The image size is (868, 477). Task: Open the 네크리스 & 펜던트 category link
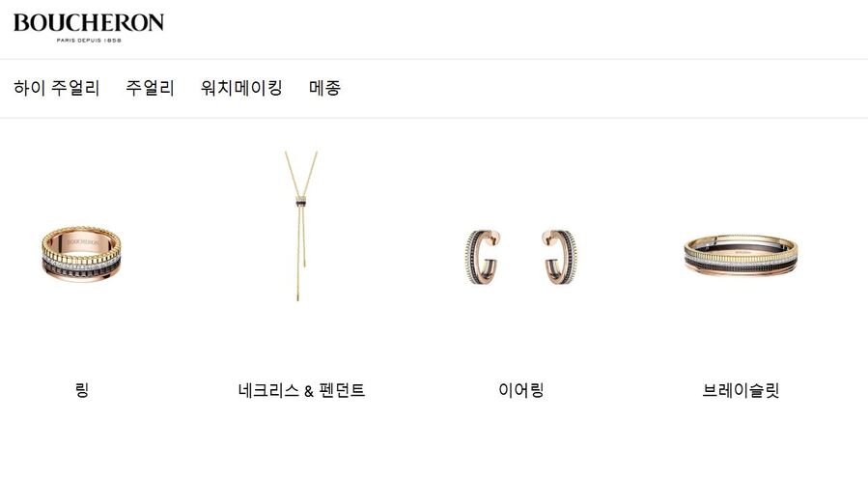(301, 390)
